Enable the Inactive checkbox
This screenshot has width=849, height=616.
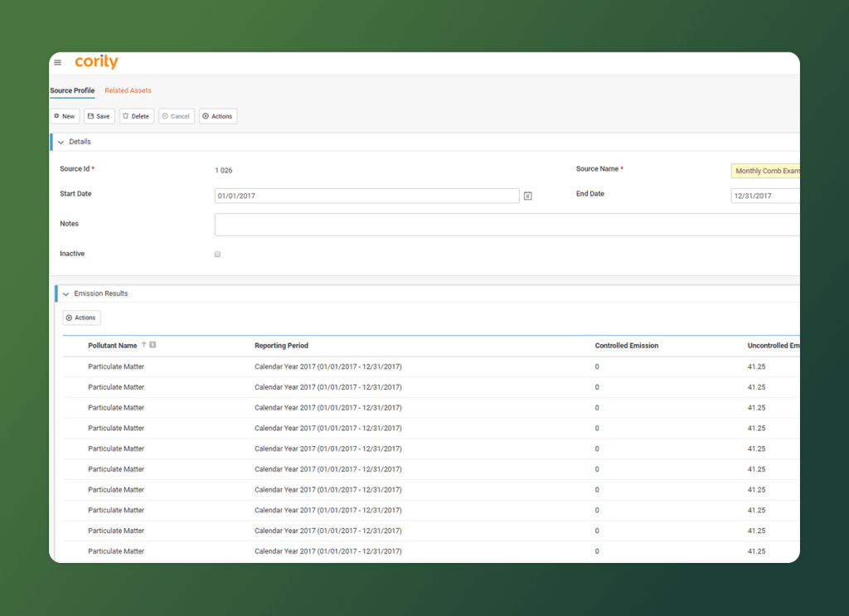[x=217, y=254]
